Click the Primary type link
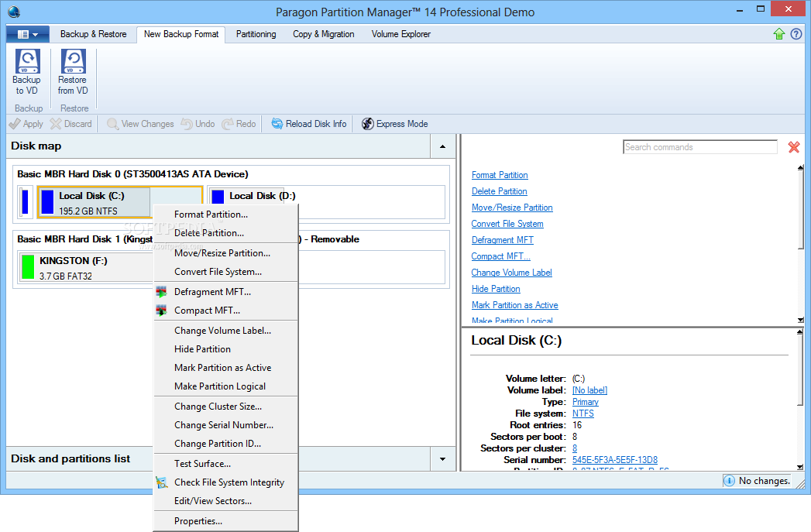Screen dimensions: 811x532 (586, 402)
